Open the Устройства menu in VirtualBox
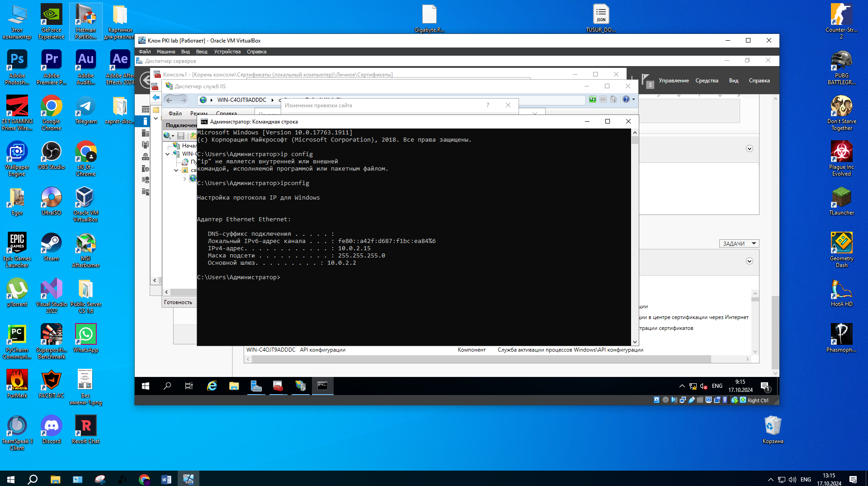 click(x=227, y=52)
